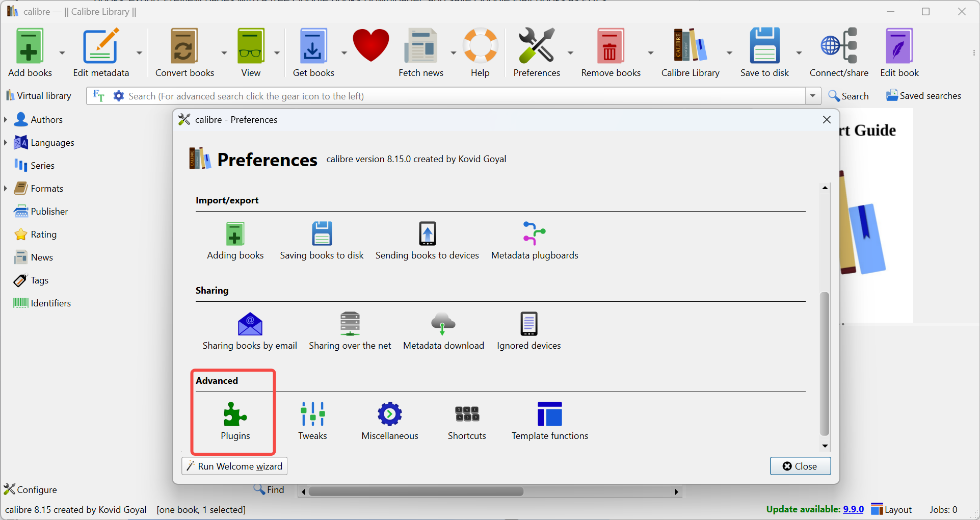Viewport: 980px width, 520px height.
Task: Open Edit metadata dropdown arrow
Action: pyautogui.click(x=139, y=53)
